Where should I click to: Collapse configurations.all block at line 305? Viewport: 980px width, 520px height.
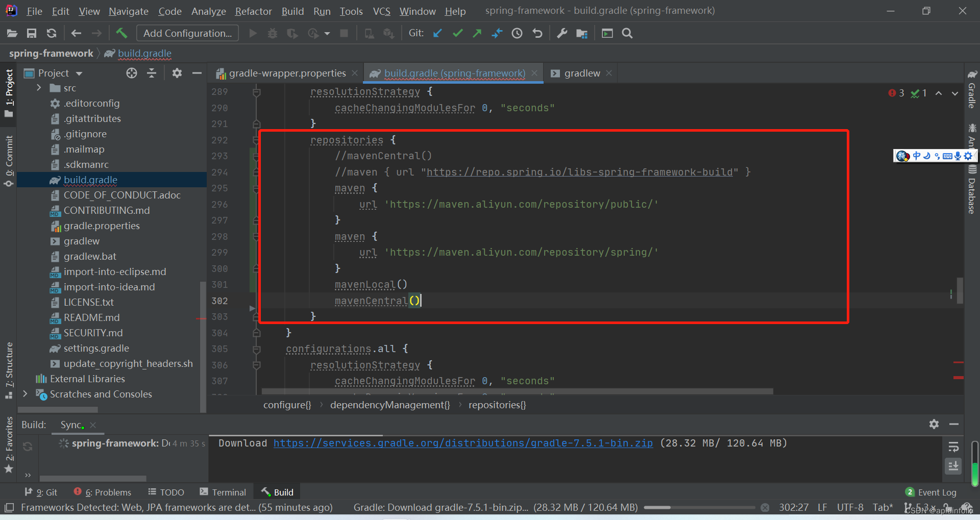[257, 349]
